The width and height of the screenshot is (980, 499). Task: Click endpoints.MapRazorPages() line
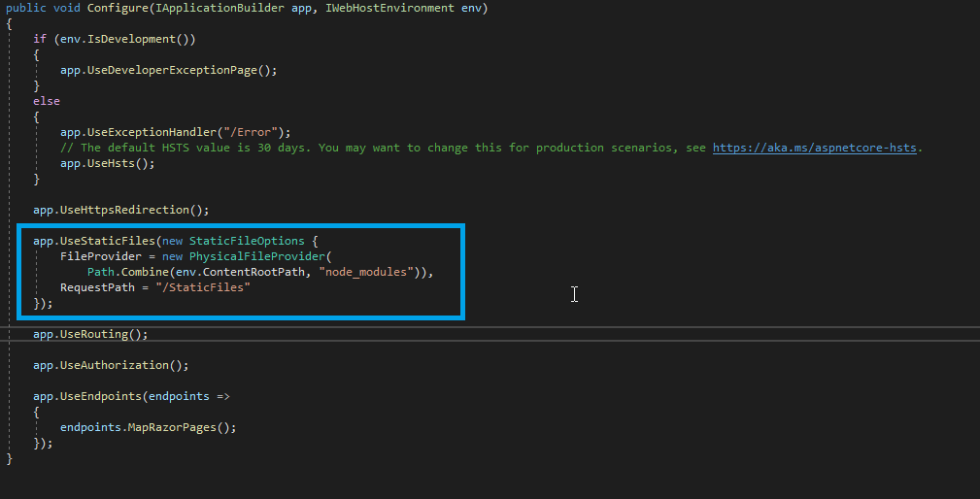pos(149,428)
